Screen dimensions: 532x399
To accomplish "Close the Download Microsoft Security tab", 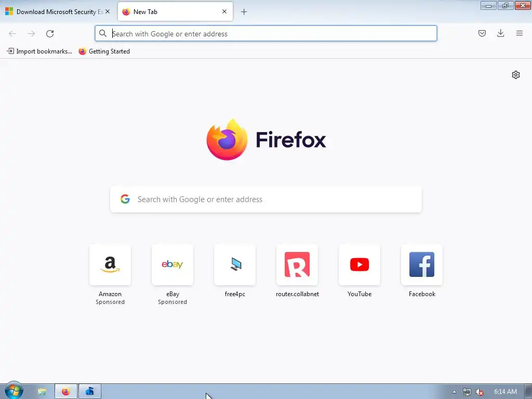I will [x=108, y=11].
